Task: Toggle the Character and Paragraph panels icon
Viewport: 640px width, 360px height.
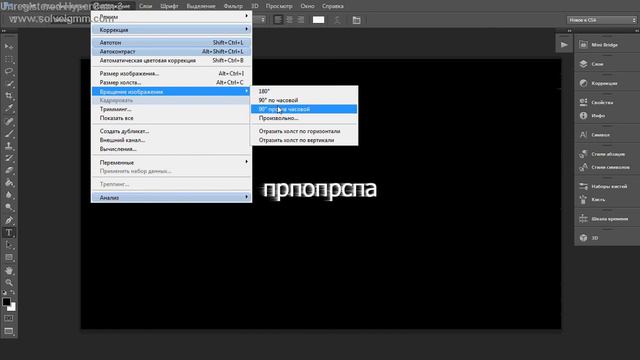Action: coord(356,20)
